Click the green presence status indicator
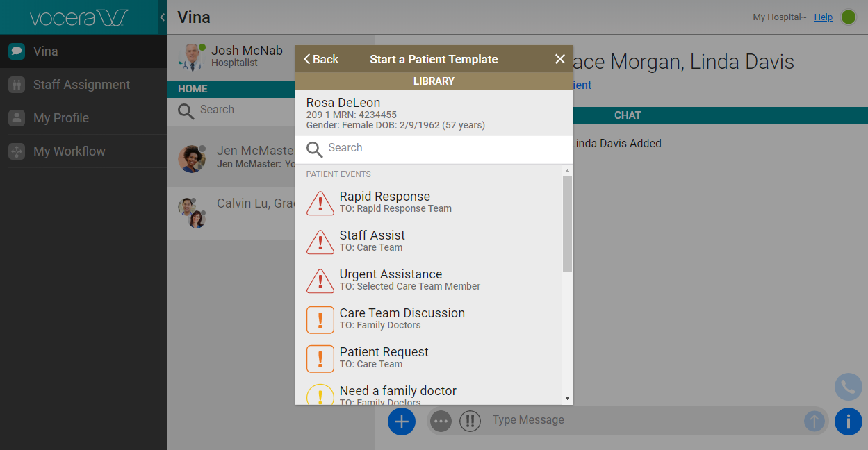The image size is (868, 450). point(849,17)
